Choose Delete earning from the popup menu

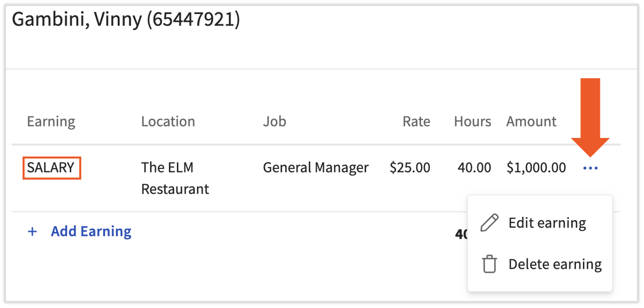point(555,264)
